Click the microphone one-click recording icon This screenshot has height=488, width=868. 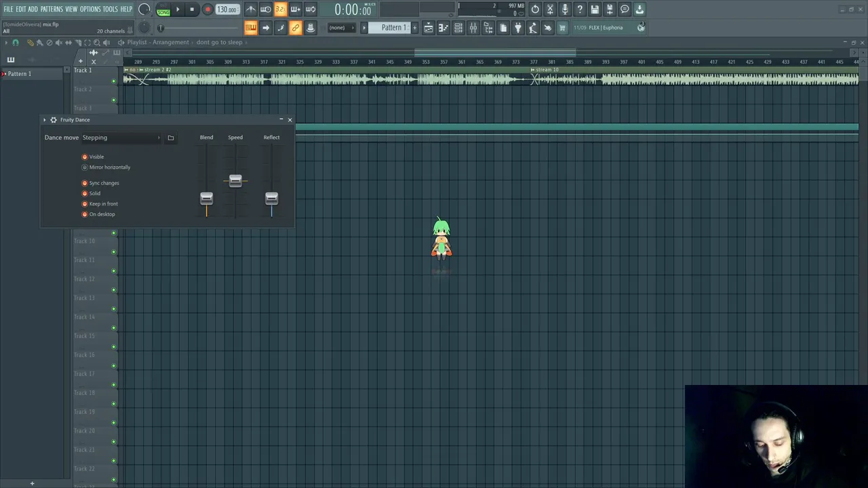tap(565, 9)
